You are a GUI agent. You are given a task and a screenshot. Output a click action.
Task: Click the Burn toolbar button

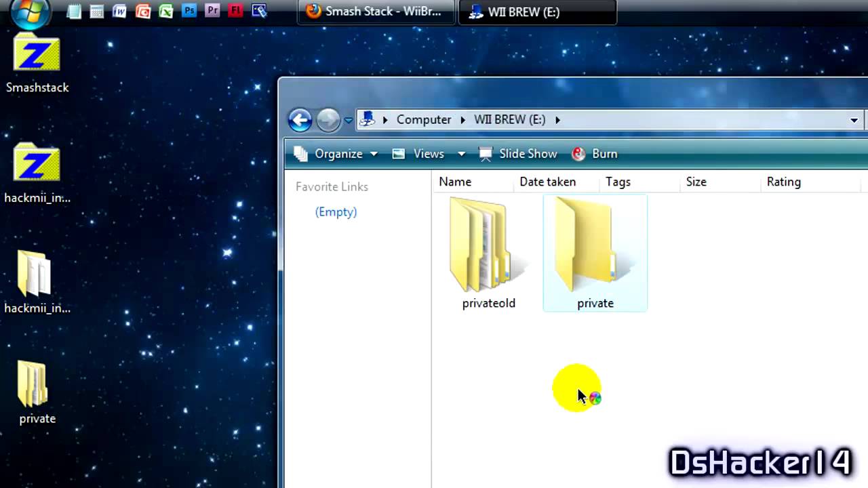[595, 154]
